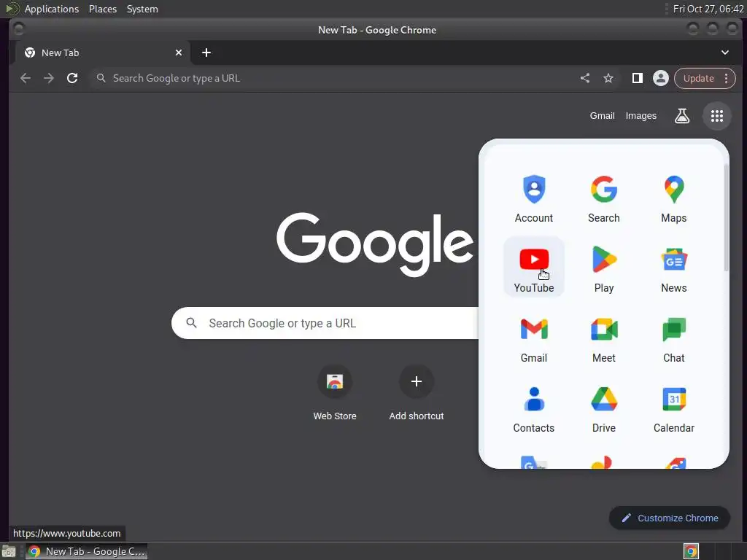Open Google Contacts app icon
This screenshot has height=560, width=747.
533,409
